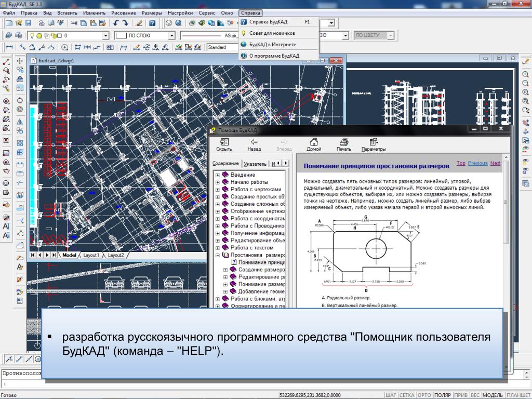Click the Open file icon

[19, 23]
